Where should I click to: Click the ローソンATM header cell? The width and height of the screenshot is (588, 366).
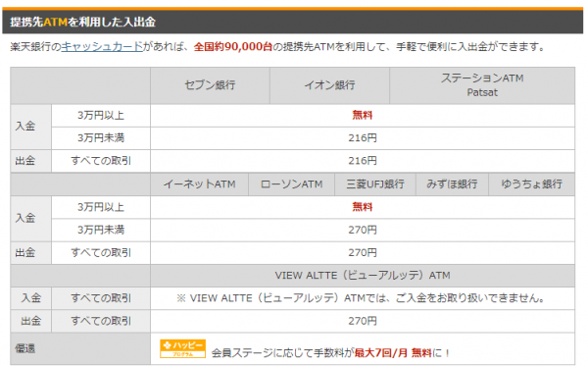tap(291, 184)
